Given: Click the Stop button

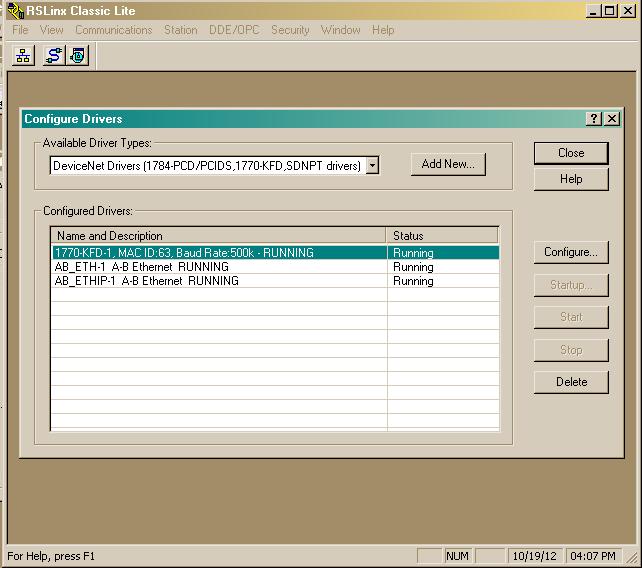Looking at the screenshot, I should point(571,350).
